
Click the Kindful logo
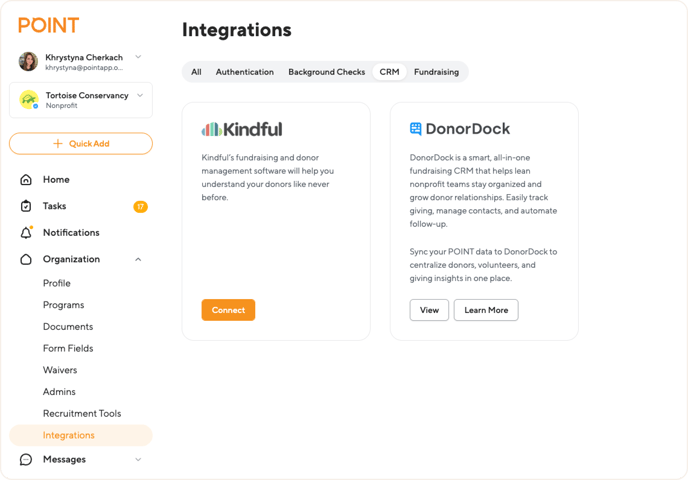[x=242, y=129]
